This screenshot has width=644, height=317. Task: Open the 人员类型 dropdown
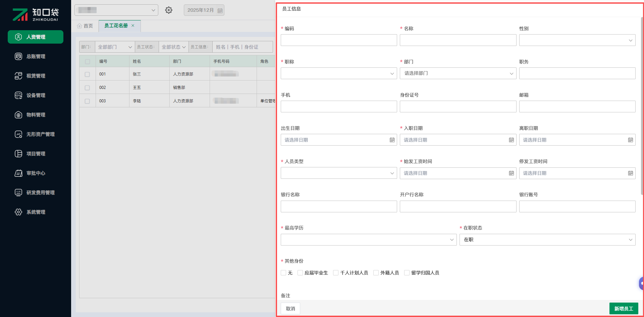click(x=339, y=173)
